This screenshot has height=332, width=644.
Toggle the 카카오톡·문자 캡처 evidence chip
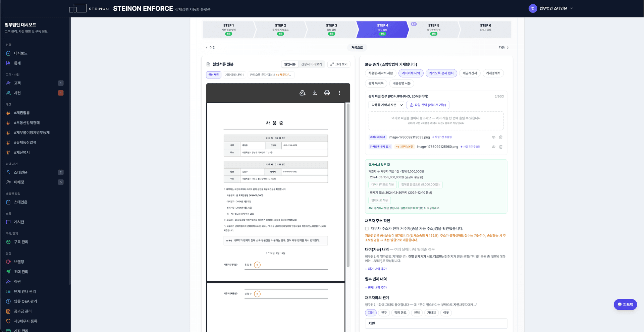click(441, 73)
